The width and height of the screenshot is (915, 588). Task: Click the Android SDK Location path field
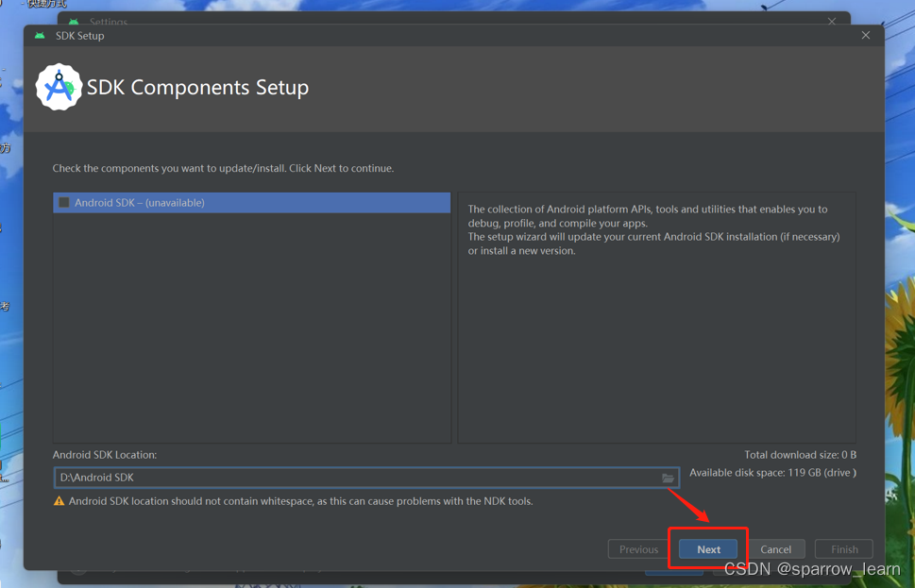coord(366,478)
